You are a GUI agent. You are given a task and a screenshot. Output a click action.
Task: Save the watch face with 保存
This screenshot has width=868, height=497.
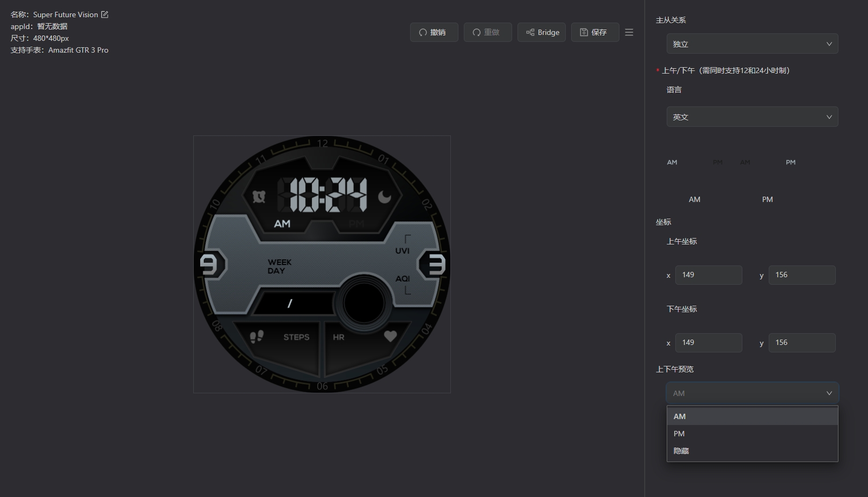point(595,32)
